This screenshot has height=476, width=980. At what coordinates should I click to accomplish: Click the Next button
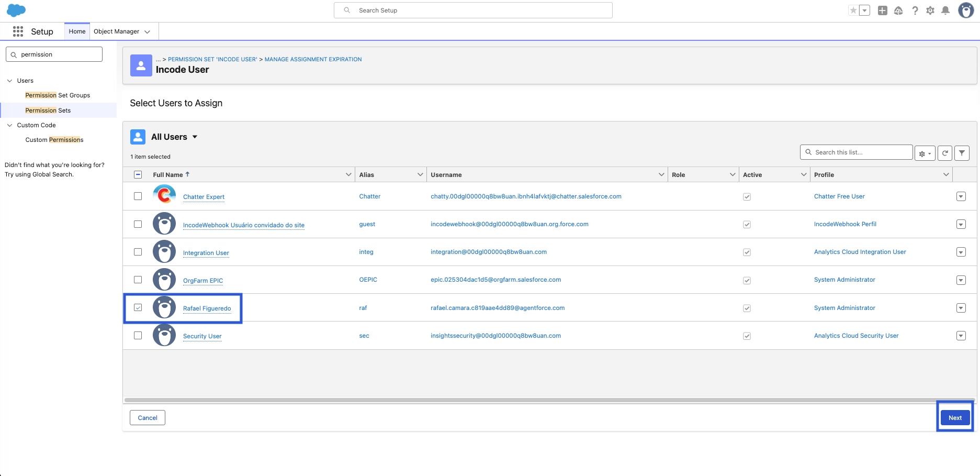tap(955, 417)
